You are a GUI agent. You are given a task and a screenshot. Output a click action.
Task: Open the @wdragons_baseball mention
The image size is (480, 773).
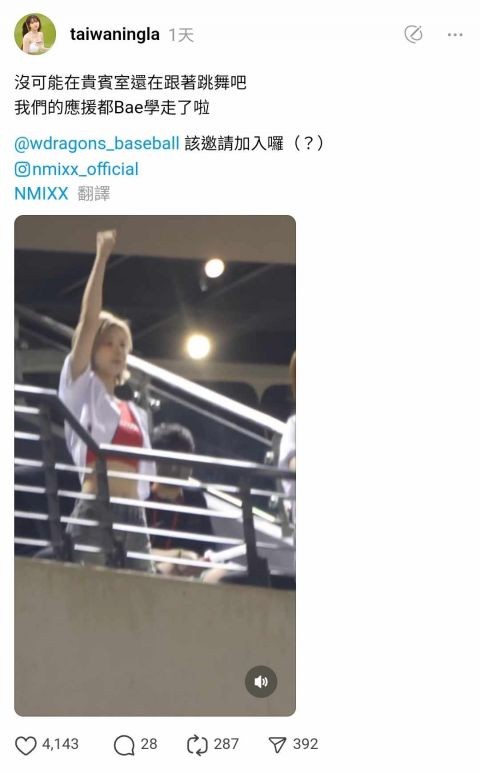pos(97,143)
